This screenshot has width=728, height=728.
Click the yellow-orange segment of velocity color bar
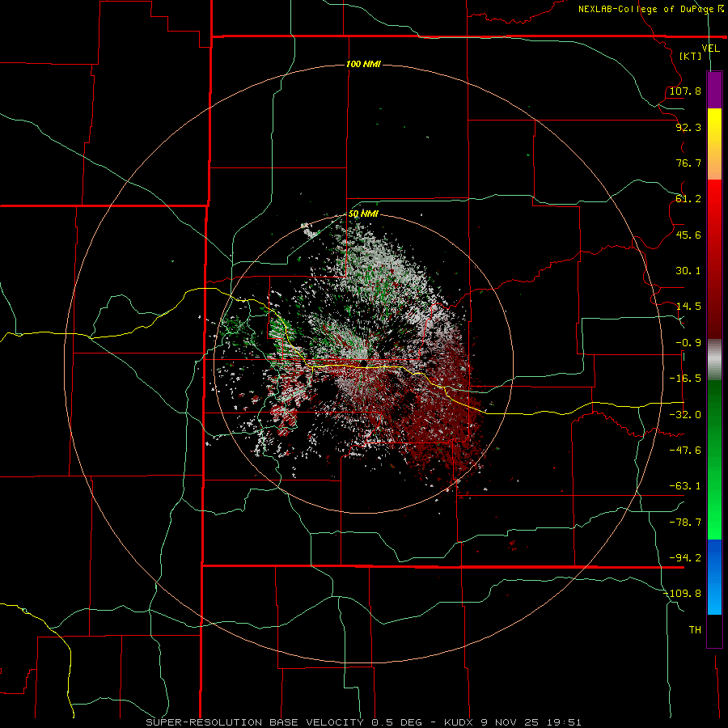pos(714,144)
